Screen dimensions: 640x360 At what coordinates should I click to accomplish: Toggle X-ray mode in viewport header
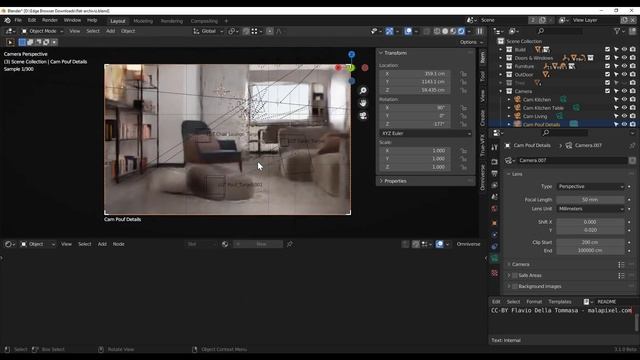pyautogui.click(x=427, y=31)
